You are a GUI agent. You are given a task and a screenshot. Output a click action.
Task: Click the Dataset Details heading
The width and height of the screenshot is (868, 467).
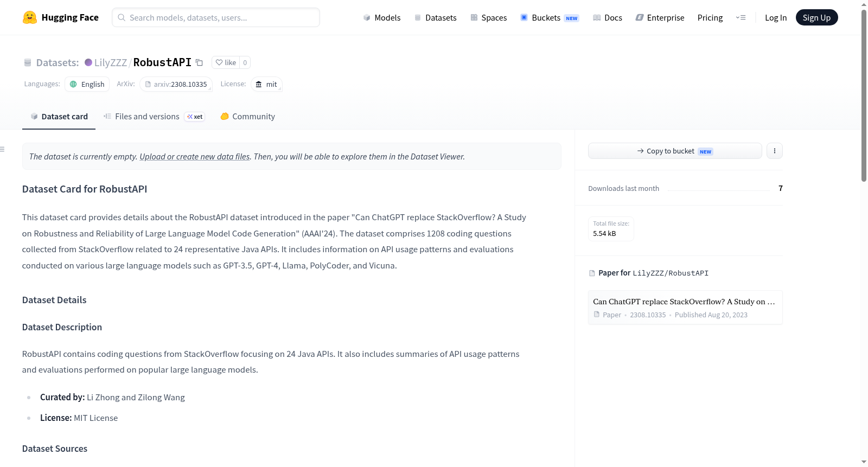click(x=54, y=300)
